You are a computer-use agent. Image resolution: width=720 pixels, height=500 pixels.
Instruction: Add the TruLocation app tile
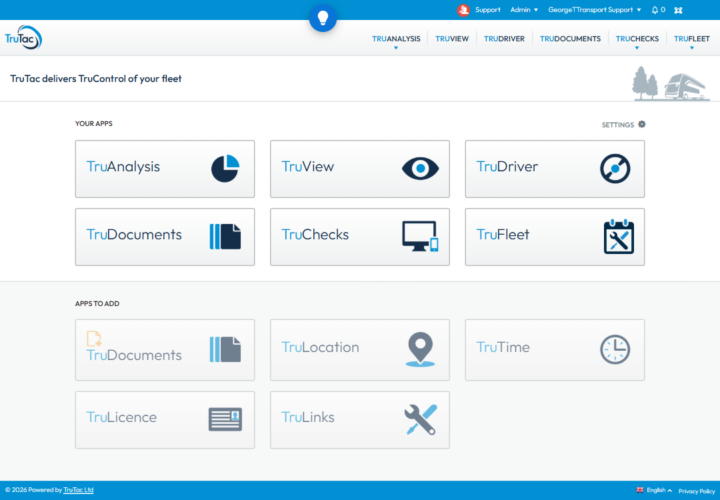pyautogui.click(x=360, y=350)
